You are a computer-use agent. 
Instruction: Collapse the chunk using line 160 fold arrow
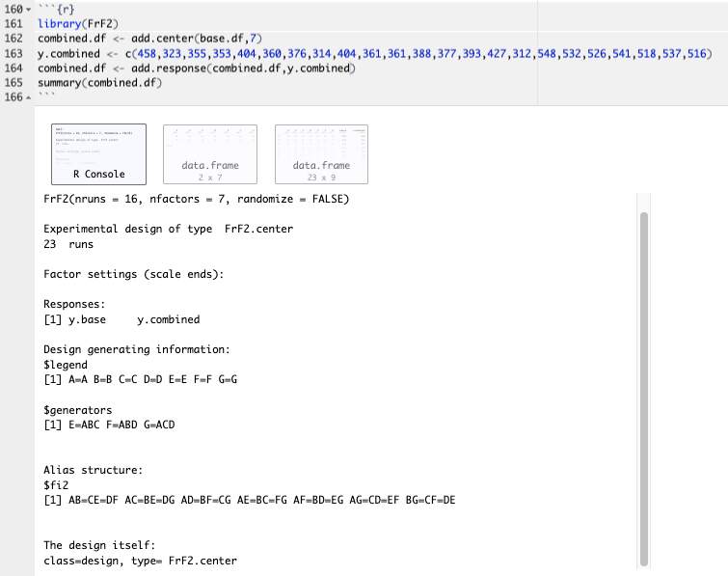coord(26,8)
